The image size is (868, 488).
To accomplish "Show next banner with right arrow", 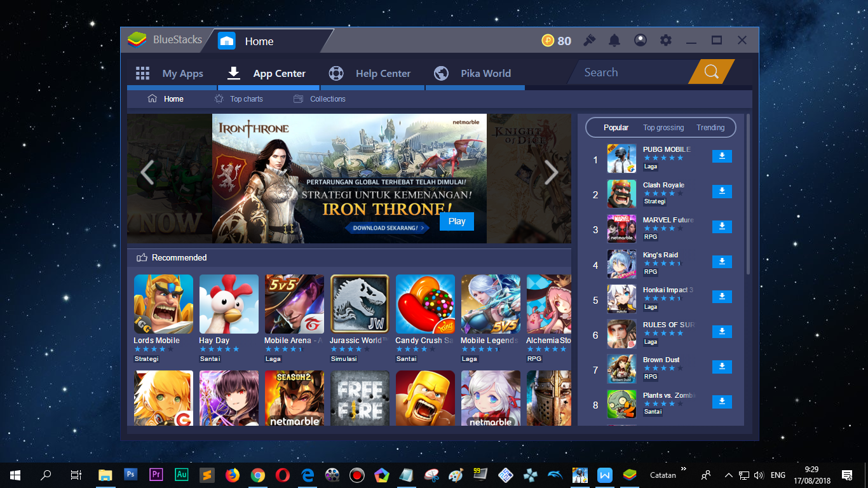I will pyautogui.click(x=552, y=172).
